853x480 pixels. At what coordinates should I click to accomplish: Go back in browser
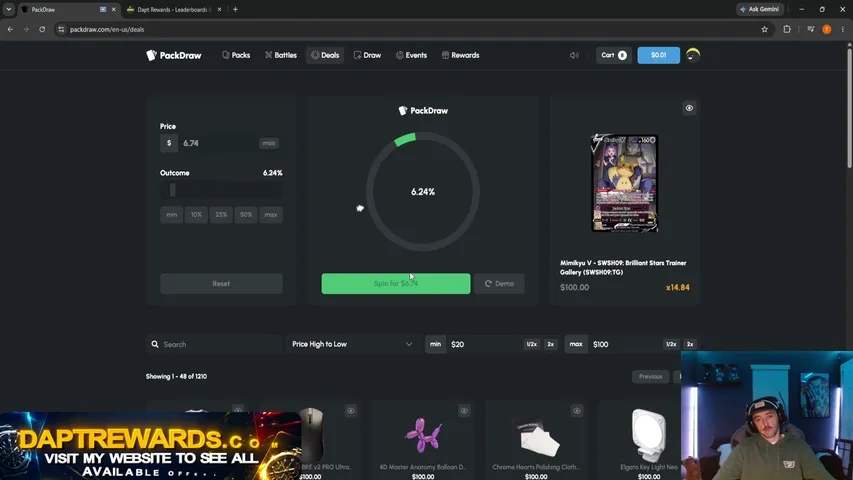coord(10,29)
